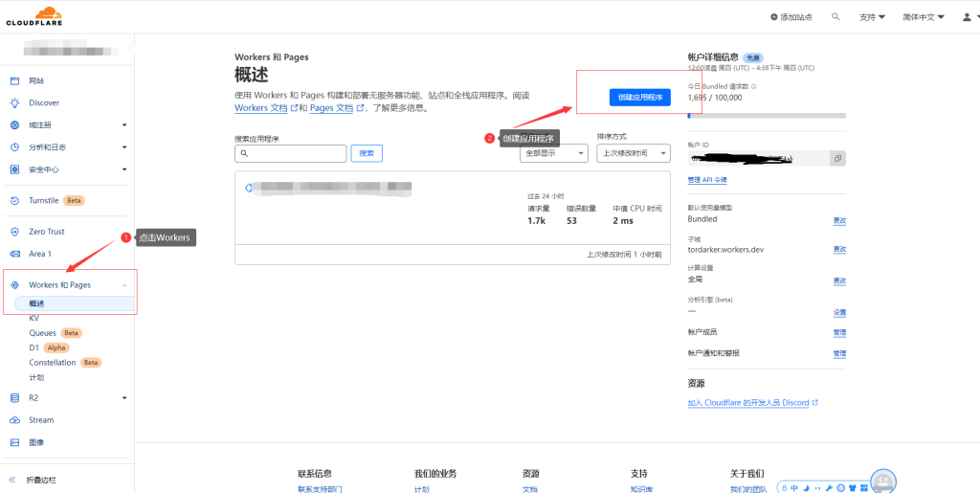Click 管理 next to 帐户成员
Image resolution: width=980 pixels, height=493 pixels.
coord(839,332)
